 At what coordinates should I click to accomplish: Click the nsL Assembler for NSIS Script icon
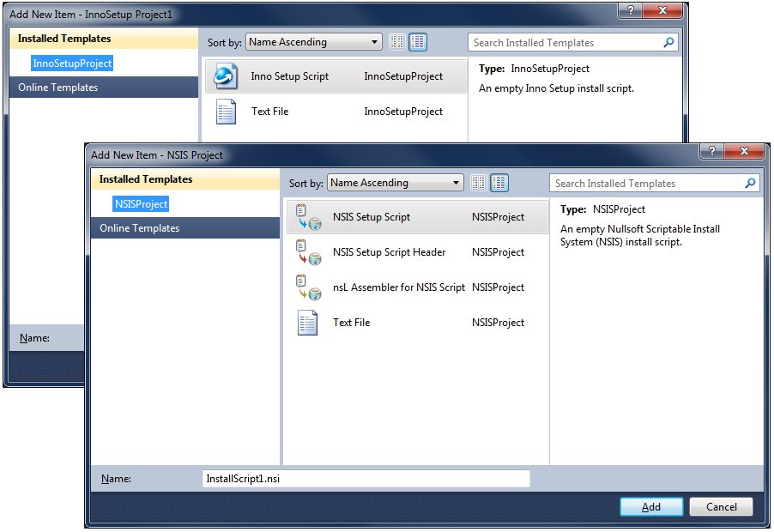[x=308, y=287]
